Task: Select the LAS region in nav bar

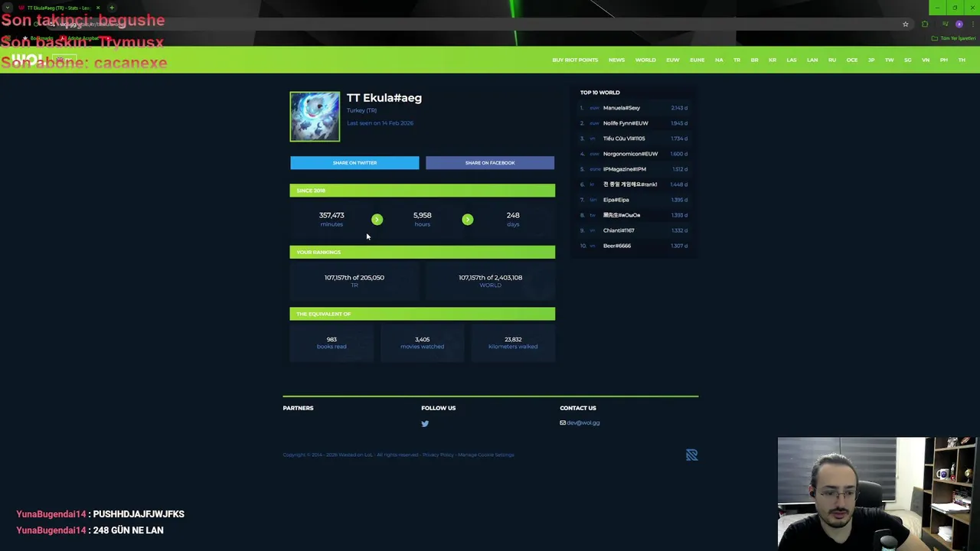Action: pyautogui.click(x=792, y=60)
